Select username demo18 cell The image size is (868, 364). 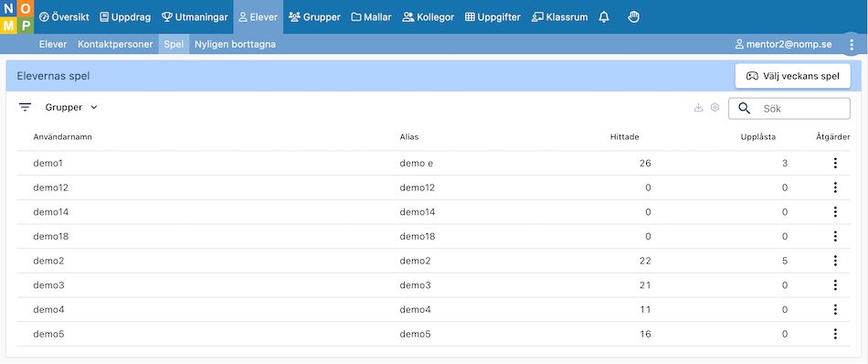pos(50,236)
